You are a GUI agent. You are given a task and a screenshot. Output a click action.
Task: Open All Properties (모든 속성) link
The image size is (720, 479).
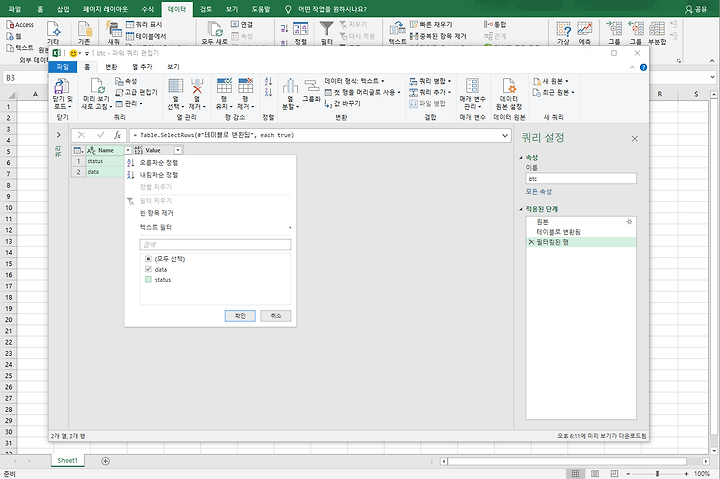539,192
